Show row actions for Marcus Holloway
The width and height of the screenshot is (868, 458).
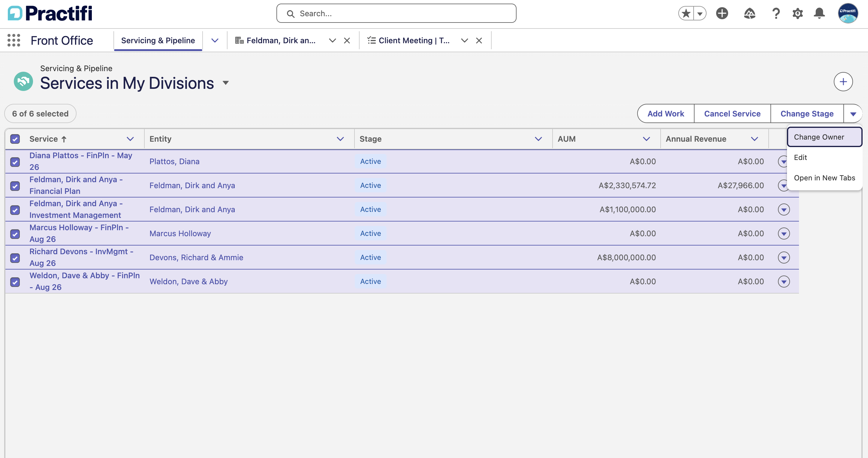click(784, 233)
